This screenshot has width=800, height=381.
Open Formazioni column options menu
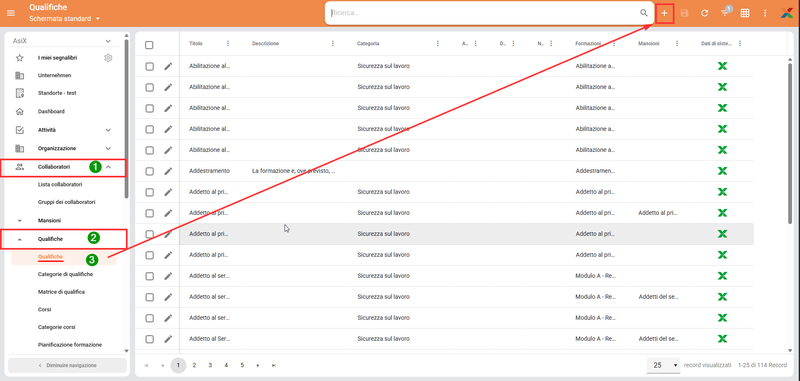click(x=614, y=44)
